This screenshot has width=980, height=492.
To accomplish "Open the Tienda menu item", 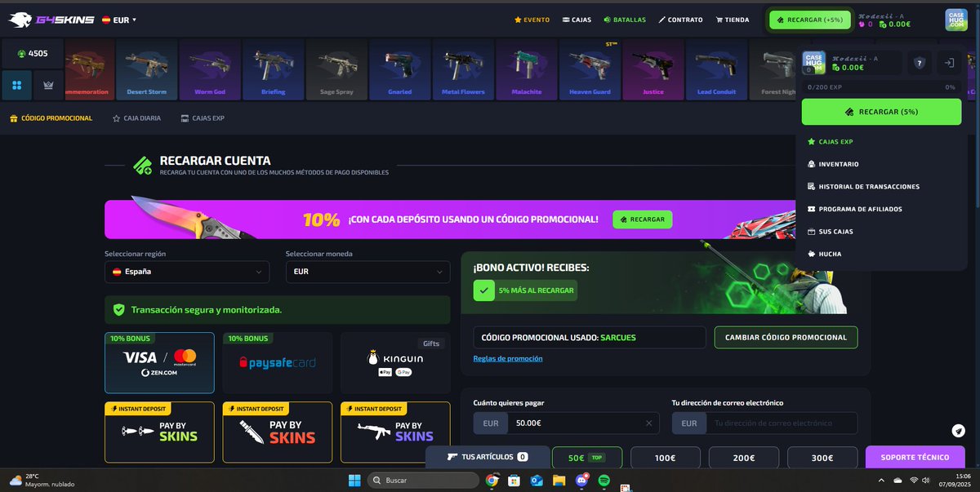I will point(732,20).
